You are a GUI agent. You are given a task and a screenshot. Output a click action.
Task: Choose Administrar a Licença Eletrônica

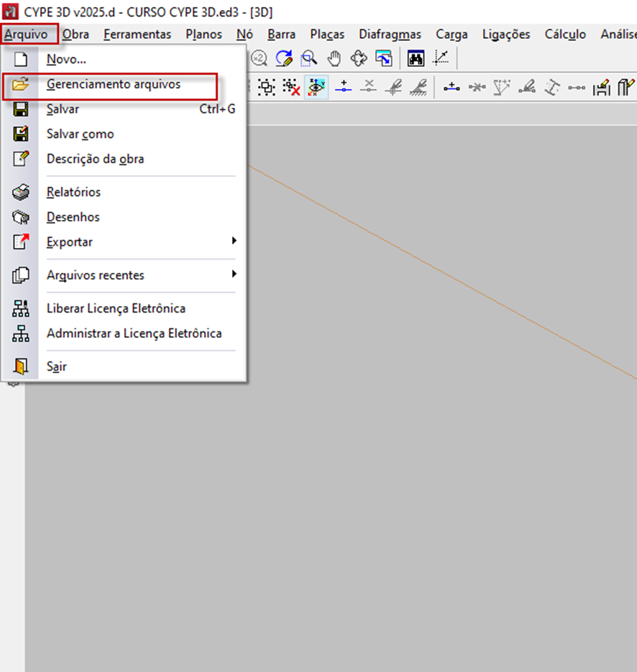(124, 333)
